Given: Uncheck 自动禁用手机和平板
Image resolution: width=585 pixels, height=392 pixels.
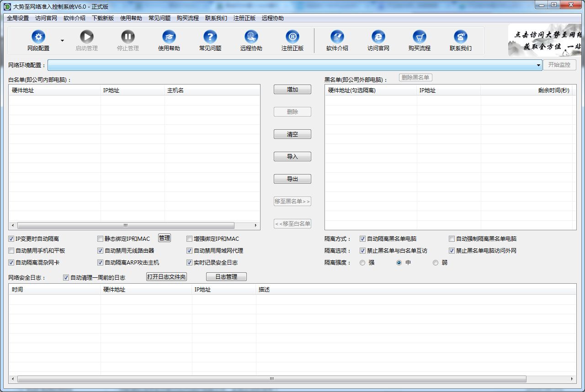Looking at the screenshot, I should pos(11,250).
